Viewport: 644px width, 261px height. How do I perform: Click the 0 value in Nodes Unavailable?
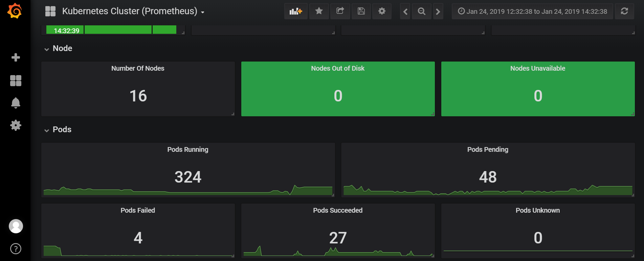coord(538,96)
